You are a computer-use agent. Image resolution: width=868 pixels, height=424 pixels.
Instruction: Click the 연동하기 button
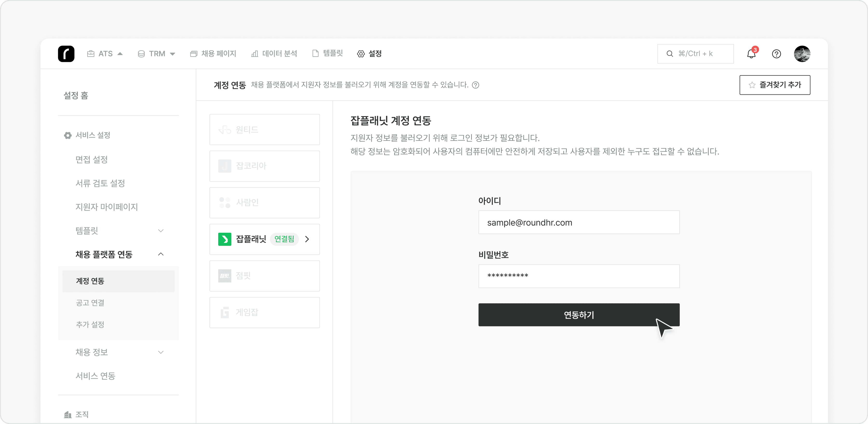pyautogui.click(x=579, y=315)
